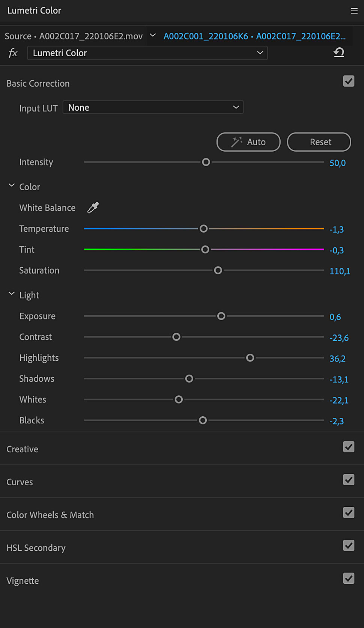Collapse the Color section chevron
The height and width of the screenshot is (628, 364).
(12, 185)
